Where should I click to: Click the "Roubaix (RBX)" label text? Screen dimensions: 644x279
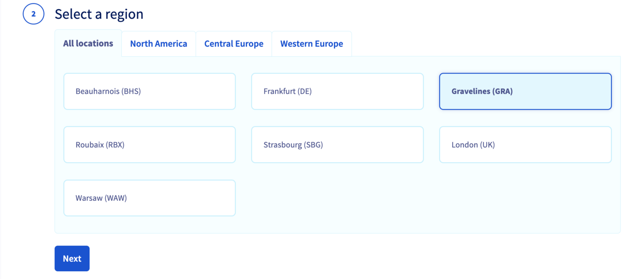100,145
